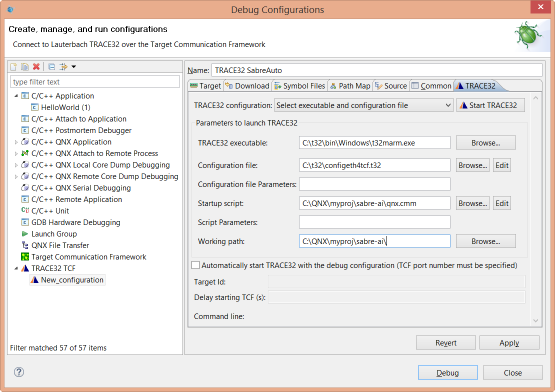Collapse the C/C++ Application tree node
Image resolution: width=555 pixels, height=392 pixels.
(16, 95)
